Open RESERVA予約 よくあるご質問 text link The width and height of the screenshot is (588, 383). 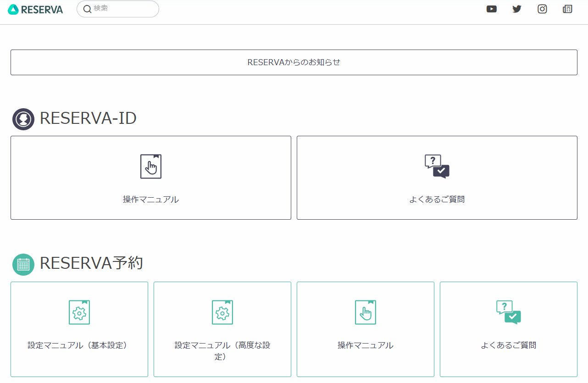click(x=509, y=345)
